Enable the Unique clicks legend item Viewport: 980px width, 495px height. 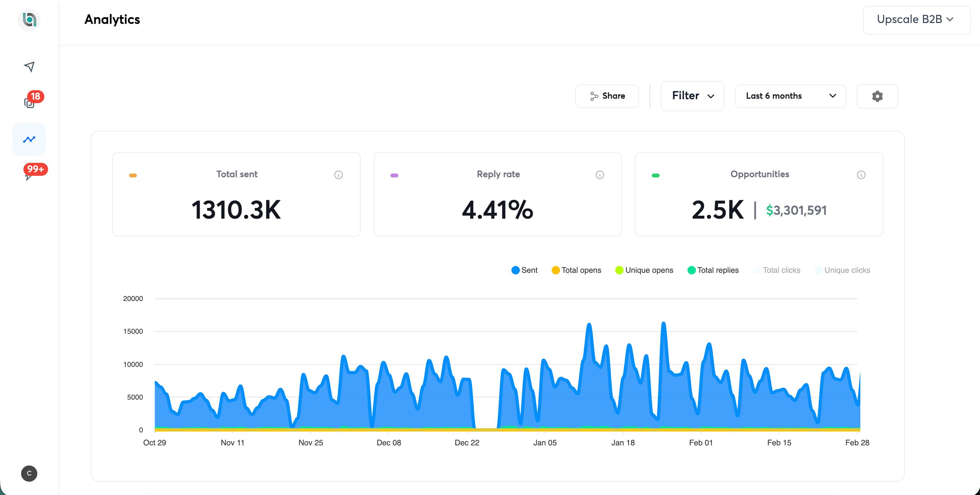(x=842, y=270)
